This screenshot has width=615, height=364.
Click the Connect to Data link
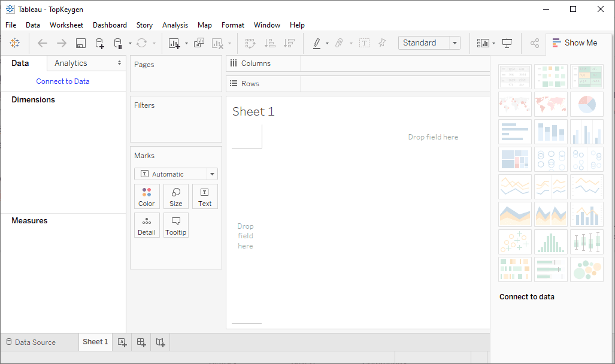pyautogui.click(x=63, y=81)
